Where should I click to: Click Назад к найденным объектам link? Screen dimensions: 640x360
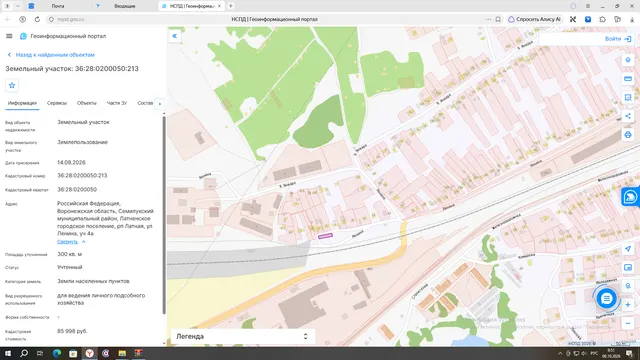[55, 55]
